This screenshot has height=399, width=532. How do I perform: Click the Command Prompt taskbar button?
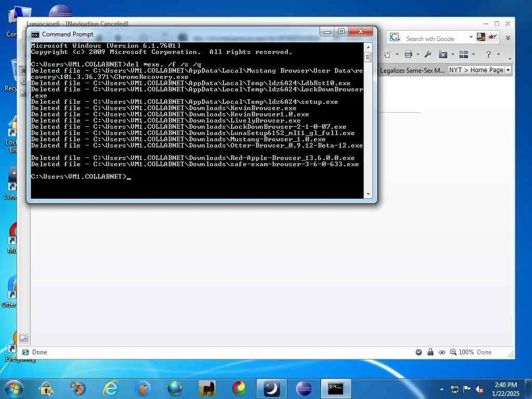pos(336,389)
